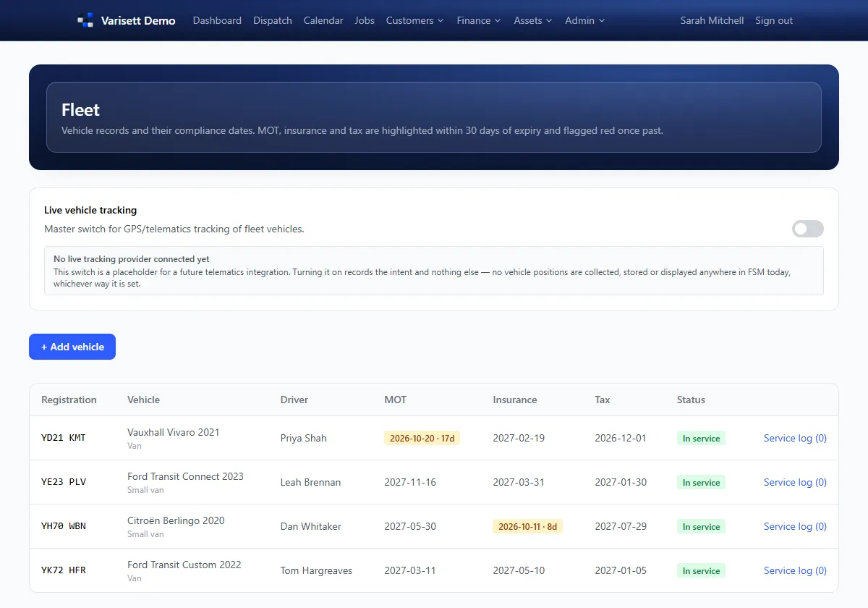
Task: Click driver Priya Shah
Action: click(x=304, y=438)
